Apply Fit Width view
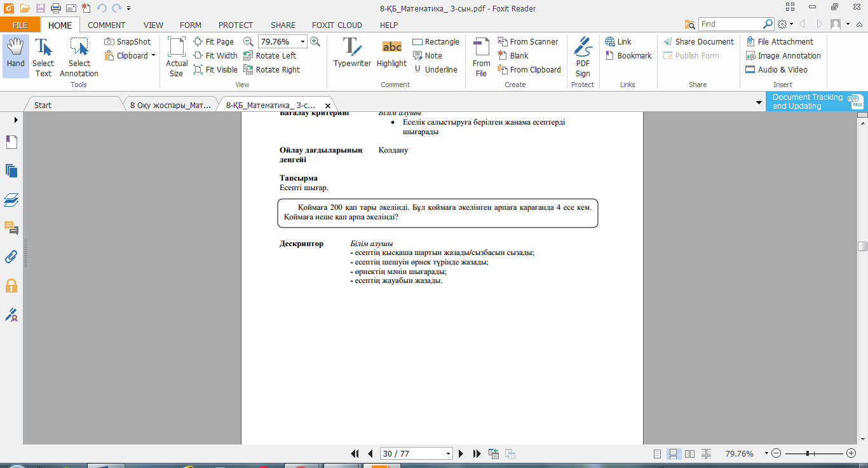 (x=215, y=56)
